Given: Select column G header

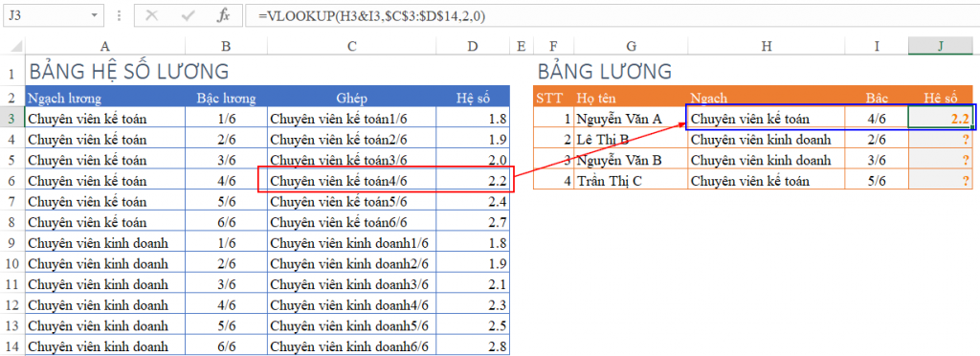Looking at the screenshot, I should pos(631,46).
